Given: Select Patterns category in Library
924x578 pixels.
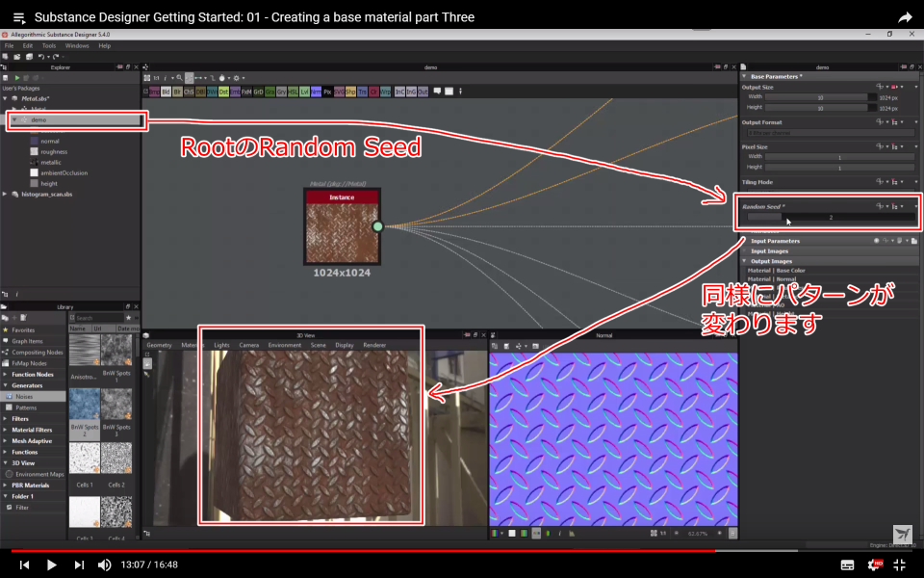Looking at the screenshot, I should tap(33, 408).
